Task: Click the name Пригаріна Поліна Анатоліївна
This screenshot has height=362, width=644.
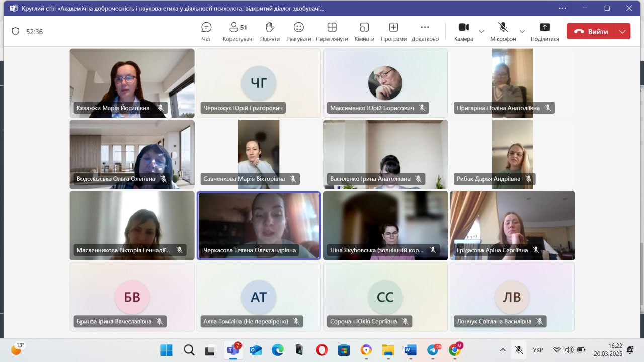Action: pos(498,108)
